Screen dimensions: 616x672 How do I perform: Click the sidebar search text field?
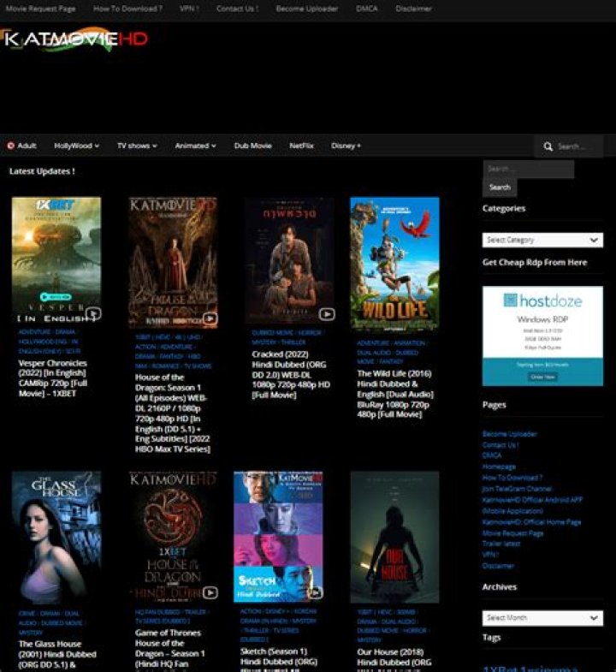click(x=527, y=169)
